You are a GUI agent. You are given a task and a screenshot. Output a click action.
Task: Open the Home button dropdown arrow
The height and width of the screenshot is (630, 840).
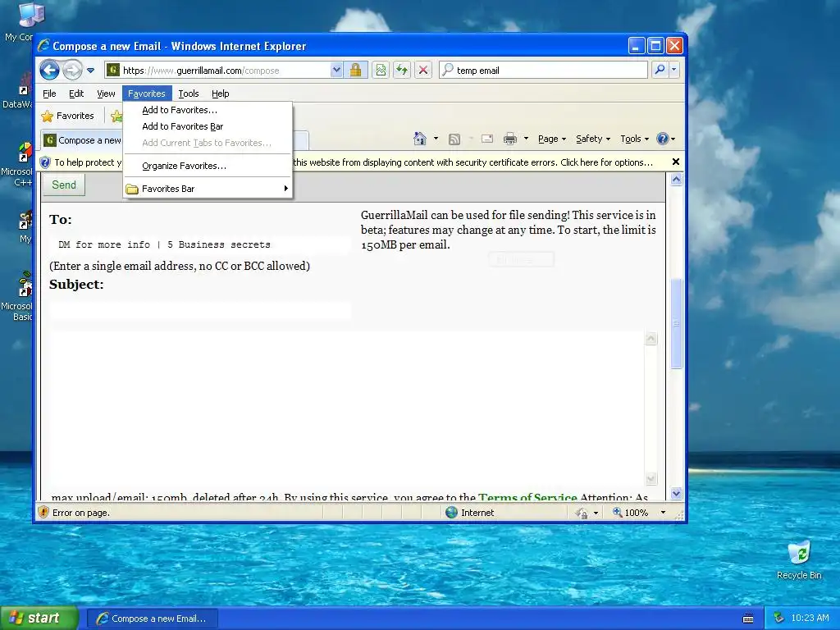(x=436, y=139)
